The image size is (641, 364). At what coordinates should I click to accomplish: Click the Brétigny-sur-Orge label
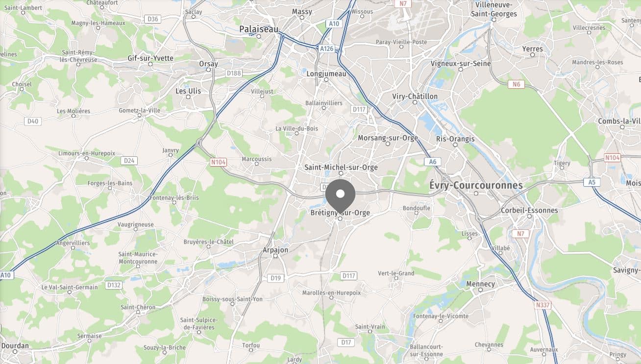click(x=340, y=213)
